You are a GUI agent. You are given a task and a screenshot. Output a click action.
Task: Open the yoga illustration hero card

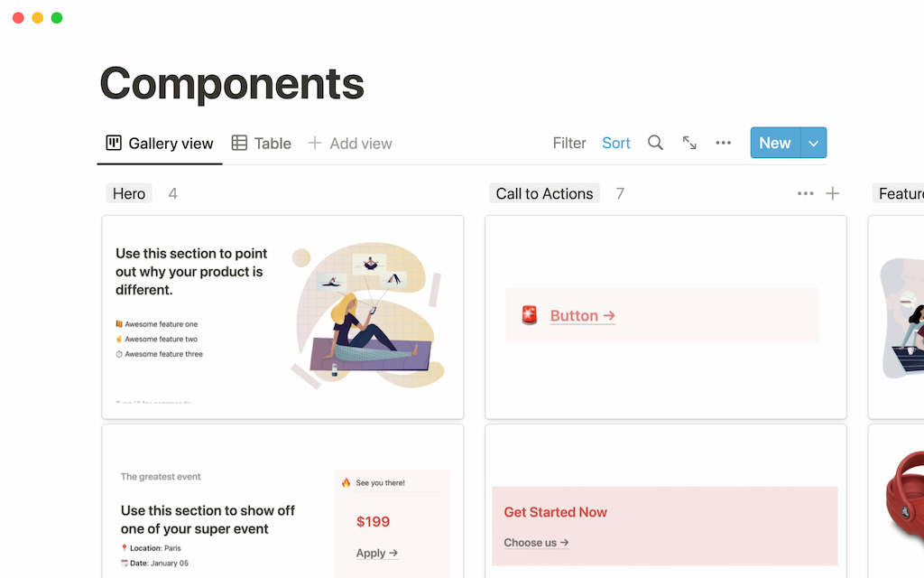(x=282, y=316)
